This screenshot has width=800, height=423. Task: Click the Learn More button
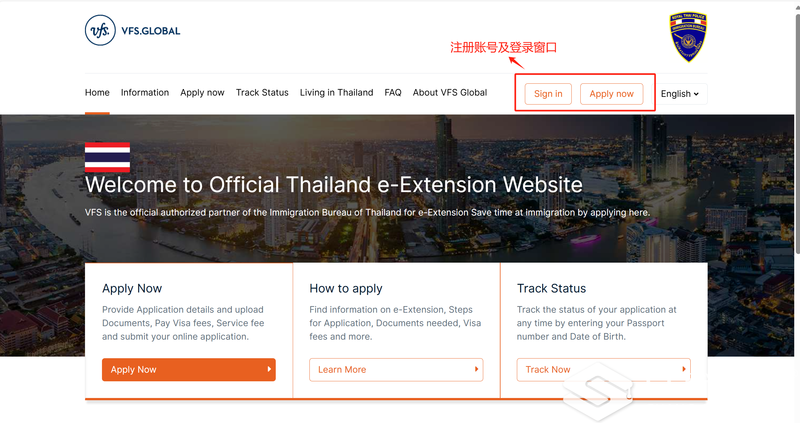pos(396,369)
